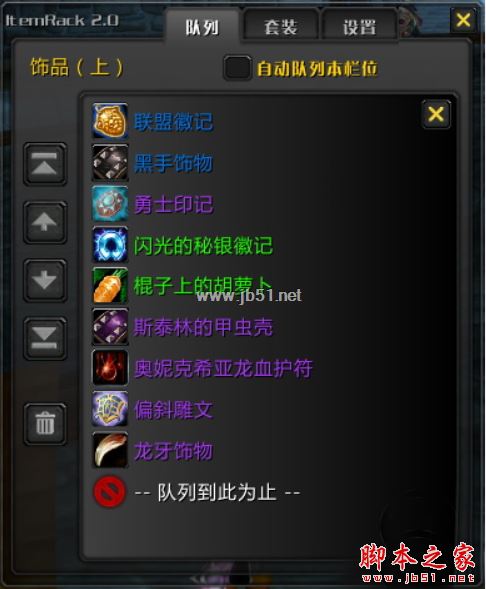Image resolution: width=486 pixels, height=589 pixels.
Task: Choose the 奥妮克希亚龙血护符 icon
Action: (110, 367)
